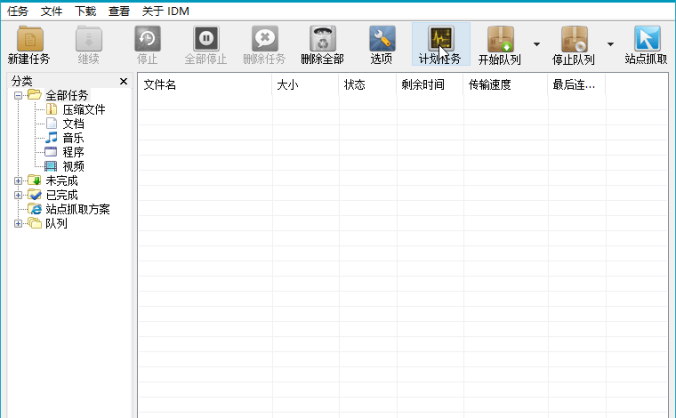Open dropdown arrow next to 开始队列
676x418 pixels.
[x=537, y=44]
